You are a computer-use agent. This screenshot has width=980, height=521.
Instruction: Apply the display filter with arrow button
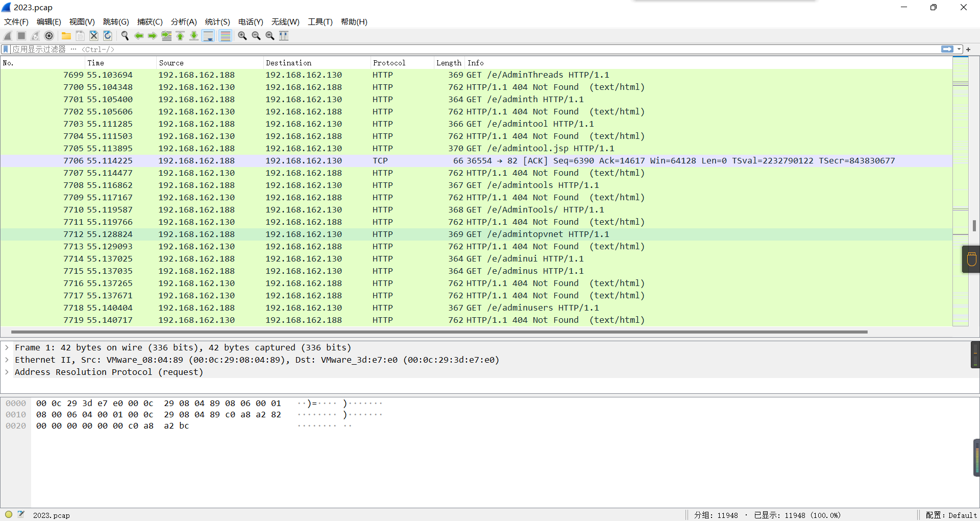click(947, 49)
